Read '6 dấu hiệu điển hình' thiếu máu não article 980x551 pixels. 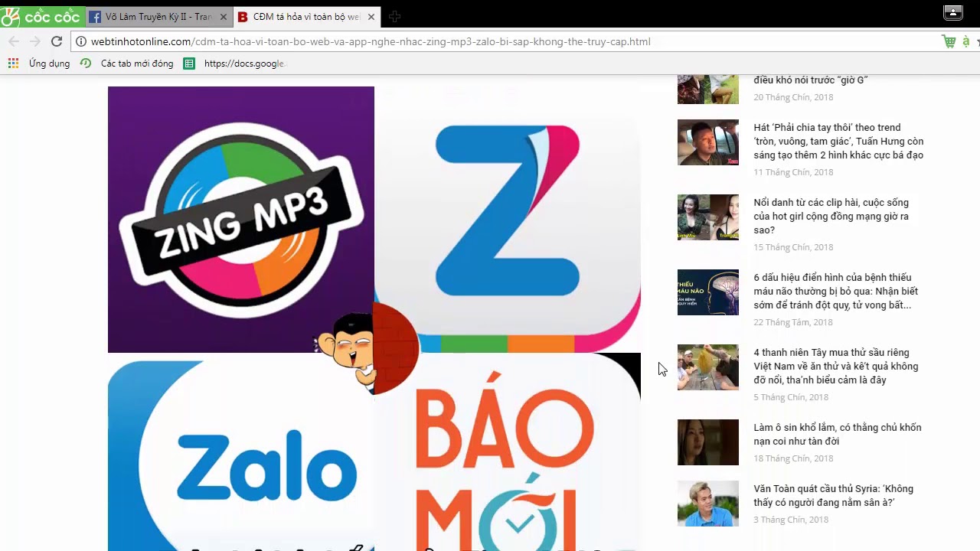(x=836, y=292)
